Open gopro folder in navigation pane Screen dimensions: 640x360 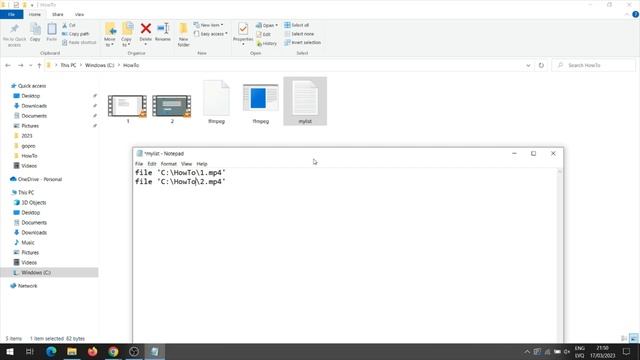tap(28, 146)
